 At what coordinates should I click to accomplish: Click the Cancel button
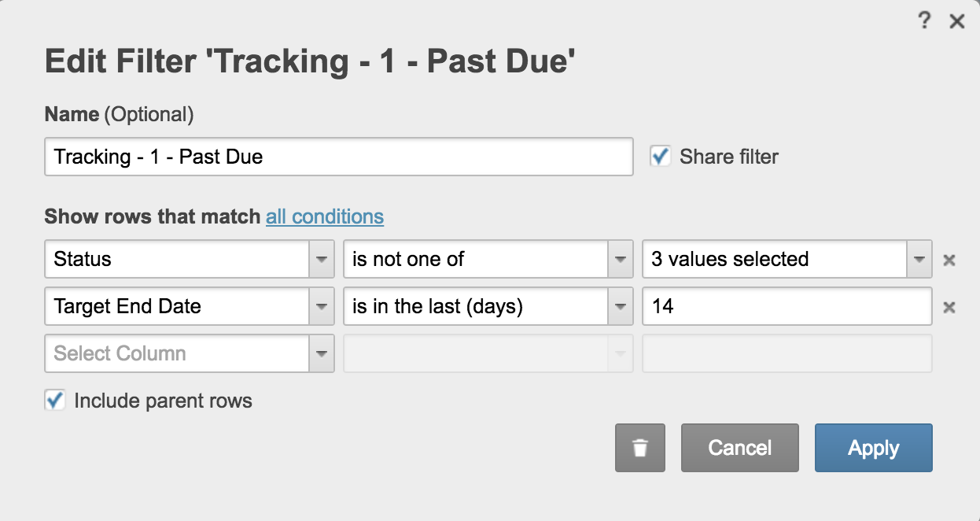point(740,448)
